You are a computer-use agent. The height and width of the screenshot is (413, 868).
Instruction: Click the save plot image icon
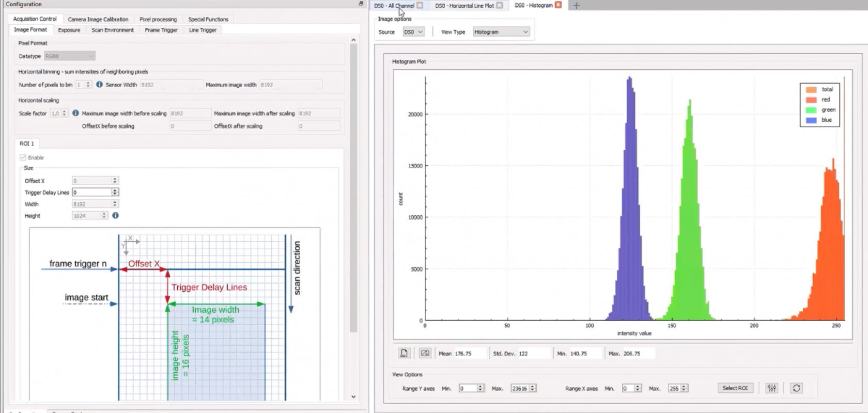point(425,353)
